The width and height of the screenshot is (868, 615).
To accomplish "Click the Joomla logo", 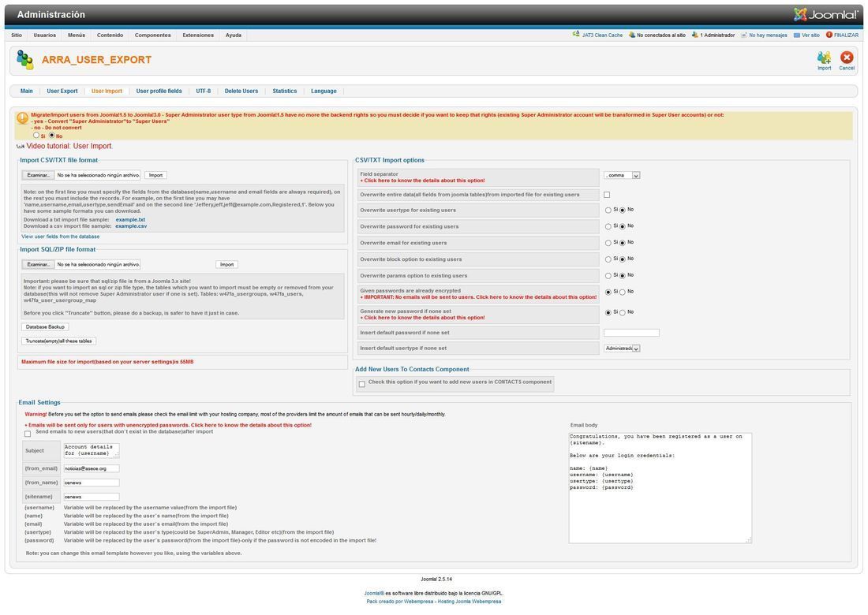I will pyautogui.click(x=825, y=14).
